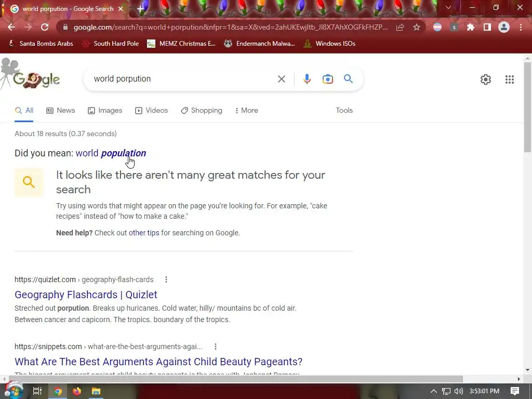The image size is (532, 399).
Task: Open the Endermanch Malware bookmark
Action: (260, 44)
